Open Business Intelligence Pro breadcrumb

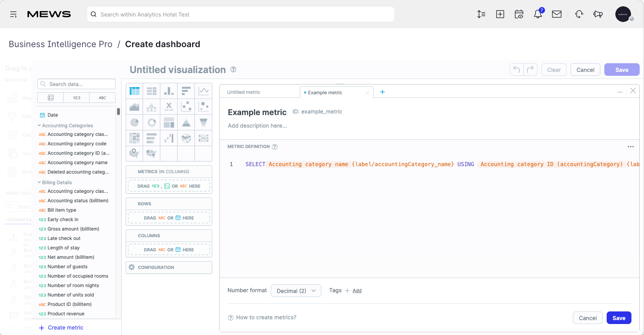61,44
